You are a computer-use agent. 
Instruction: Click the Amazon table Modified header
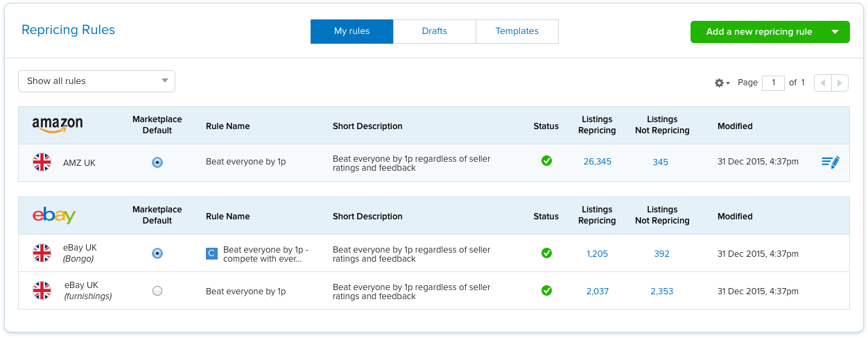(x=735, y=126)
